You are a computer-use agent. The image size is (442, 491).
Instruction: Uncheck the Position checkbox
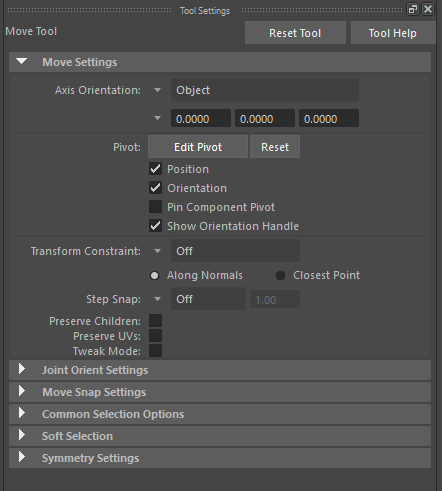click(155, 169)
